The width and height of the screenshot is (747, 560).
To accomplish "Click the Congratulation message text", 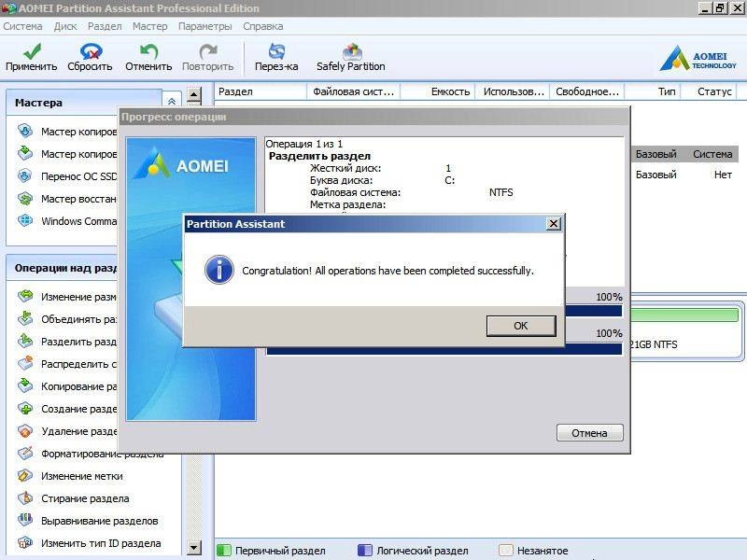I will pyautogui.click(x=388, y=271).
